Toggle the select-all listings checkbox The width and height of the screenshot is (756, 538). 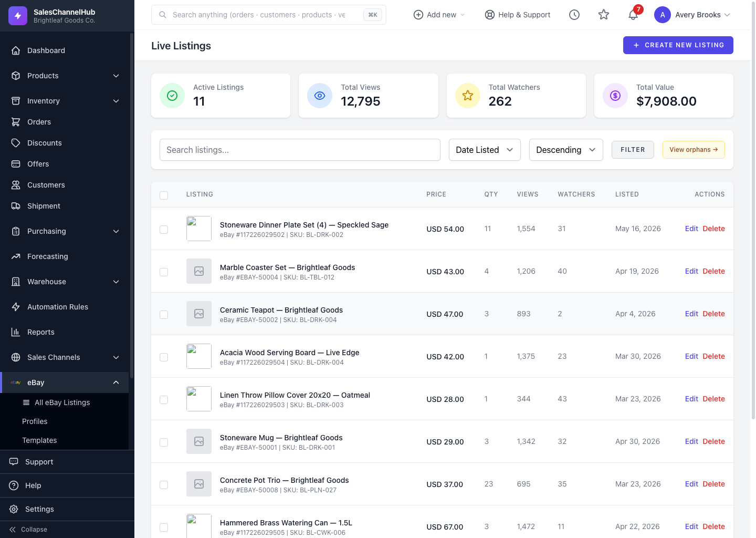[x=164, y=195]
